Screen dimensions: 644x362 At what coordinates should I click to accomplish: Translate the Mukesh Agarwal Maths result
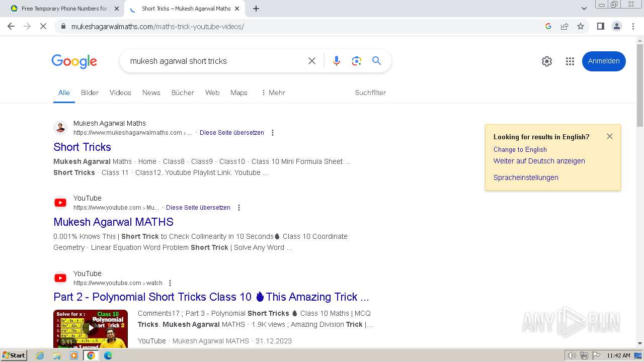coord(231,133)
